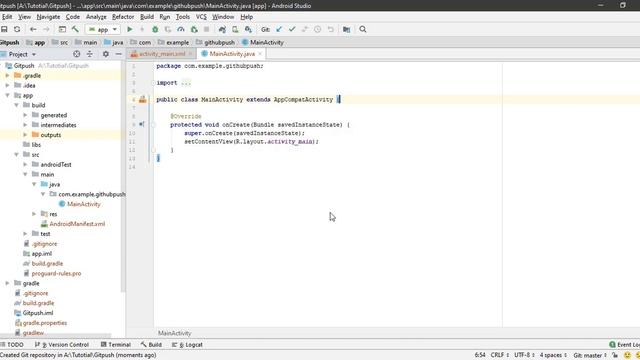Switch to the activity_main.xml tab
Image resolution: width=640 pixels, height=360 pixels.
click(x=162, y=54)
